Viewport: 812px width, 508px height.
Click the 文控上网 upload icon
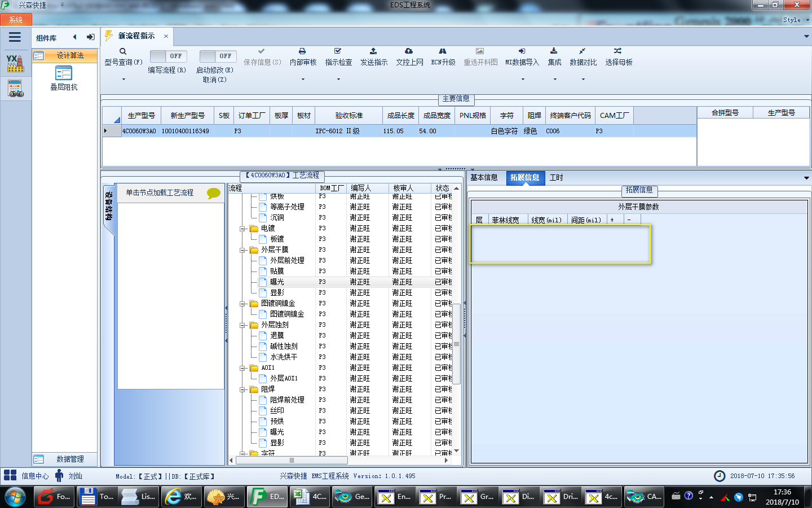(409, 51)
